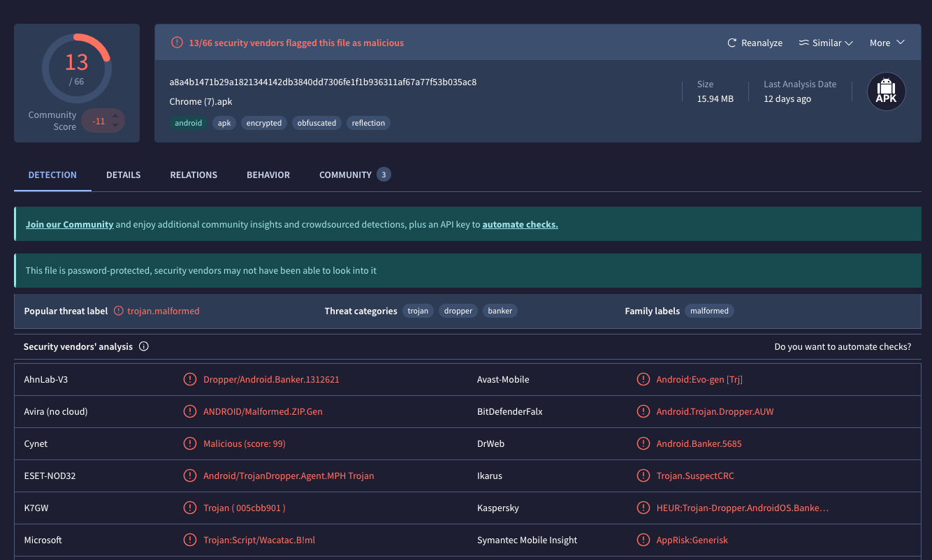
Task: Click info icon beside Security vendors' analysis
Action: coord(144,346)
